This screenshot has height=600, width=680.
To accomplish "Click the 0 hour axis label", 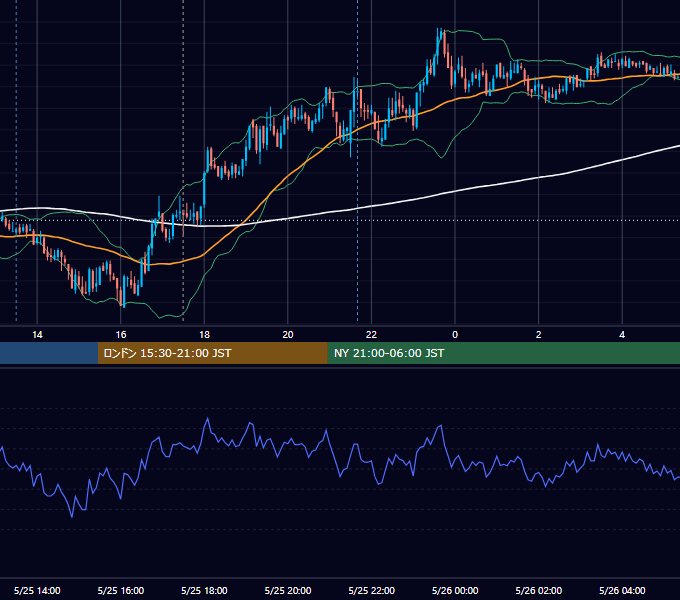I will click(x=455, y=335).
